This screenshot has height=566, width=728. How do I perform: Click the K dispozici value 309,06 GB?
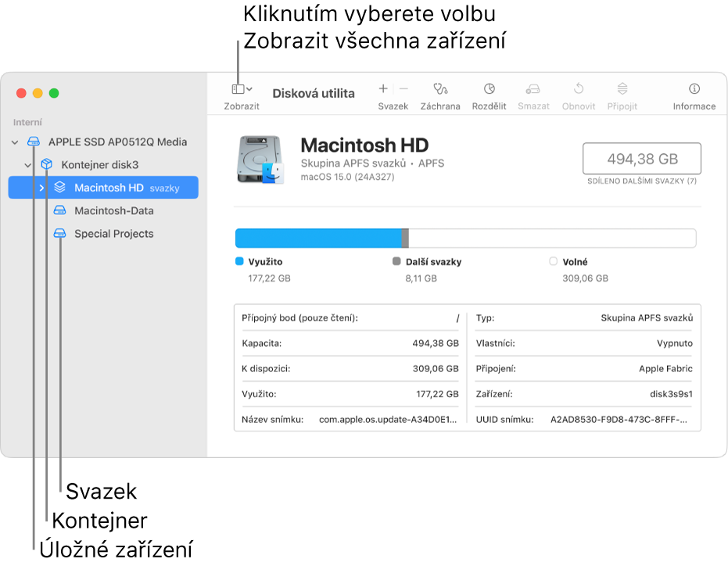[x=436, y=369]
